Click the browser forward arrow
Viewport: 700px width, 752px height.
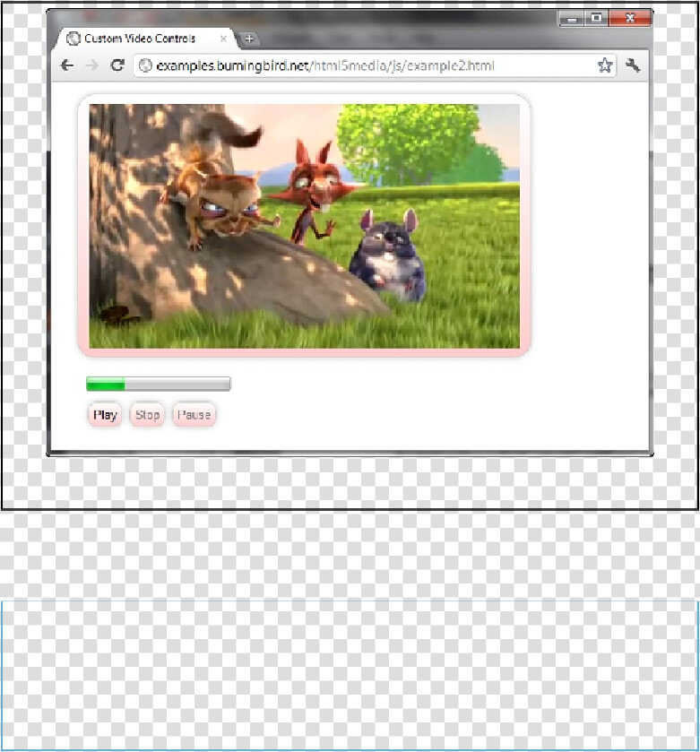click(92, 65)
